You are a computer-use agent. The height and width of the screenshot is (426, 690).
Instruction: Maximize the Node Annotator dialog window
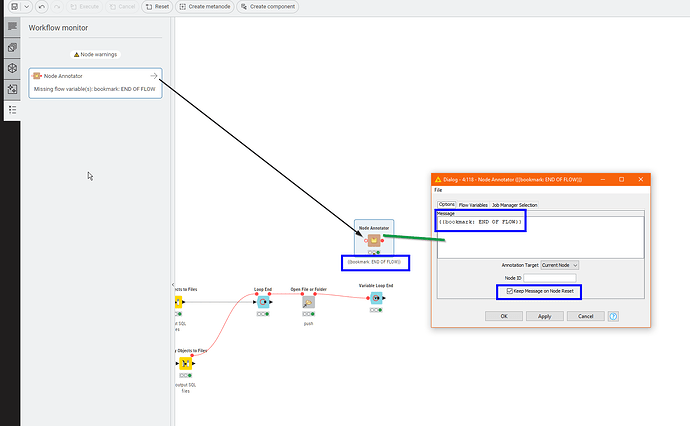(x=621, y=180)
